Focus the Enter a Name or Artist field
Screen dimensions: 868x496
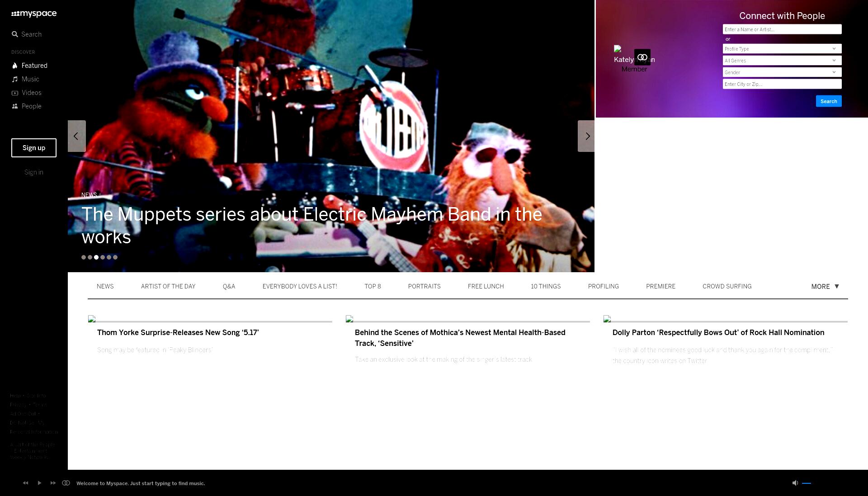click(782, 29)
